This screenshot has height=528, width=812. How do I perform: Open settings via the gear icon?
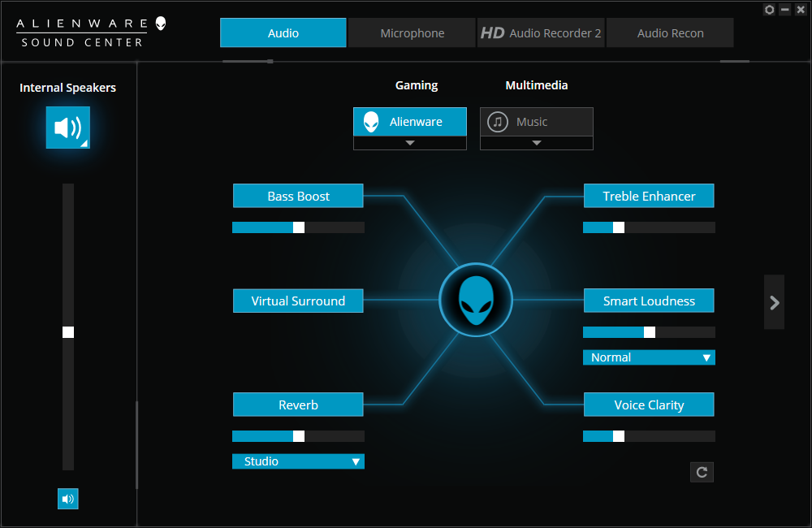770,10
